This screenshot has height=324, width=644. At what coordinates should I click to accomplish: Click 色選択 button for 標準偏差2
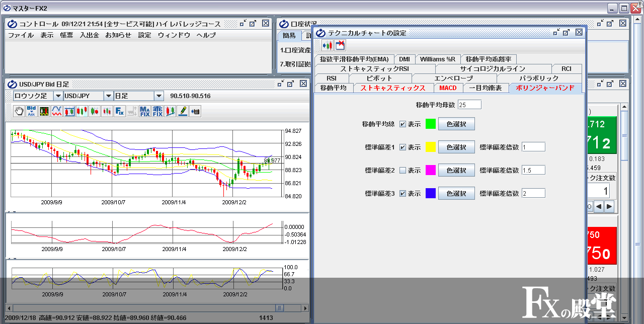pyautogui.click(x=456, y=171)
